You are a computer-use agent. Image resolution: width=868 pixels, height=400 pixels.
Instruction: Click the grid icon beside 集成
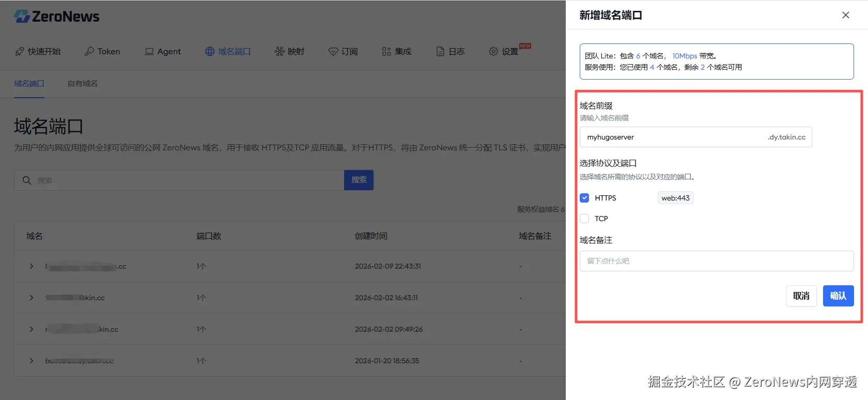386,52
